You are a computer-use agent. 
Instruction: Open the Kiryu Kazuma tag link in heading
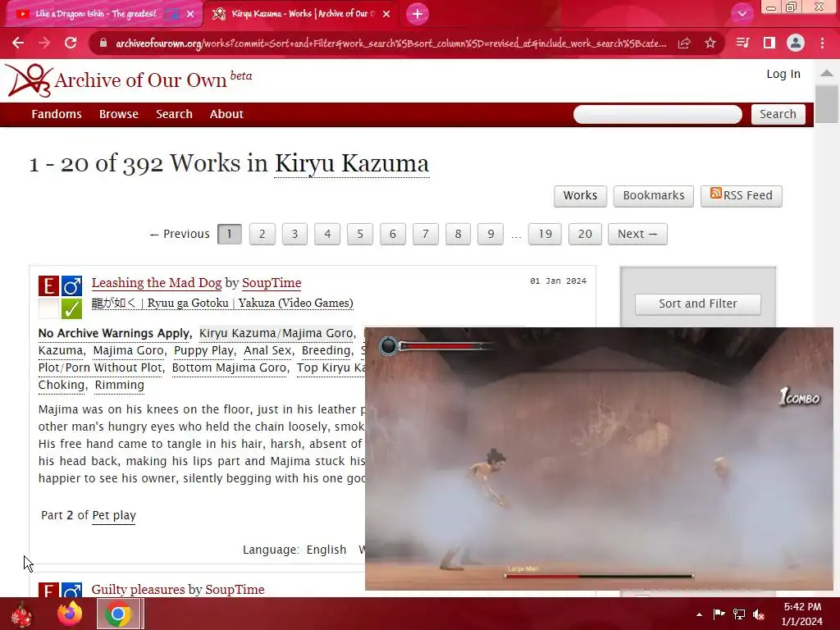[352, 163]
